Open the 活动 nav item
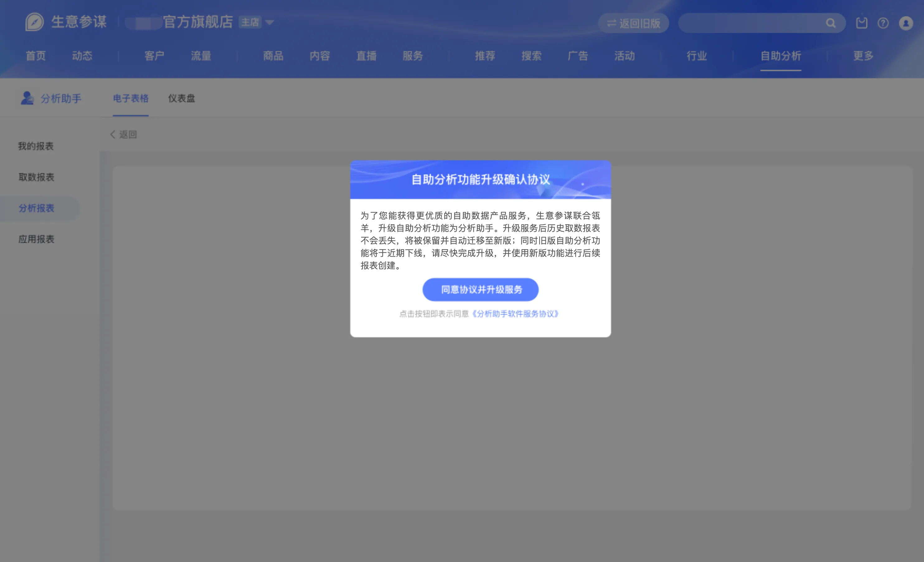The width and height of the screenshot is (924, 562). (x=625, y=56)
